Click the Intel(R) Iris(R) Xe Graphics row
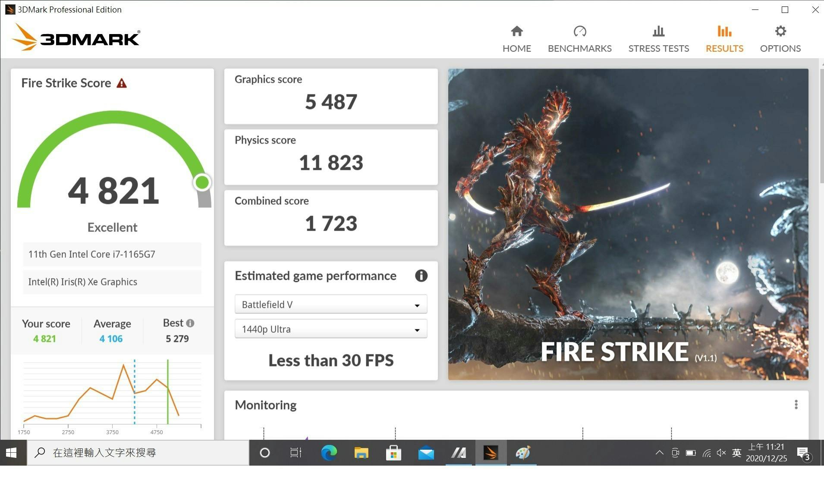 click(x=112, y=282)
